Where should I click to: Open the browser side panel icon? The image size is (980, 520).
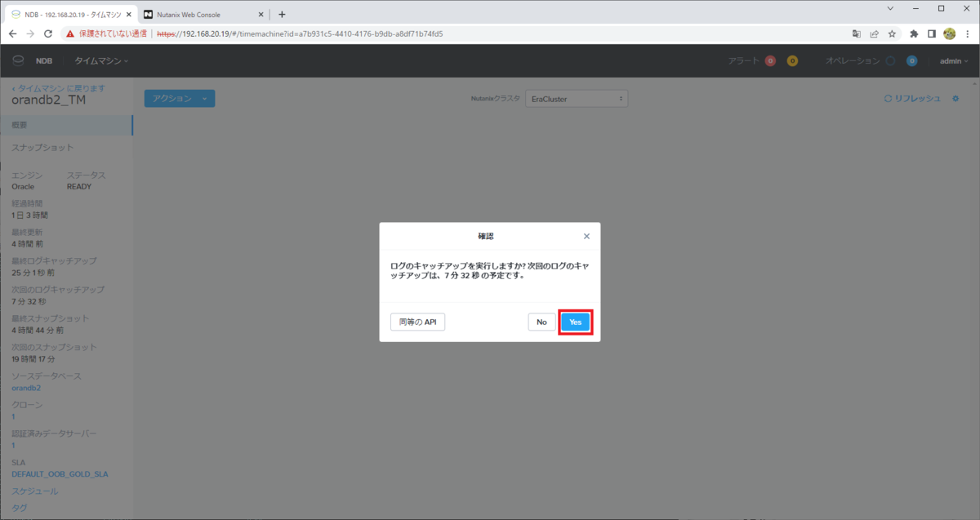point(931,33)
